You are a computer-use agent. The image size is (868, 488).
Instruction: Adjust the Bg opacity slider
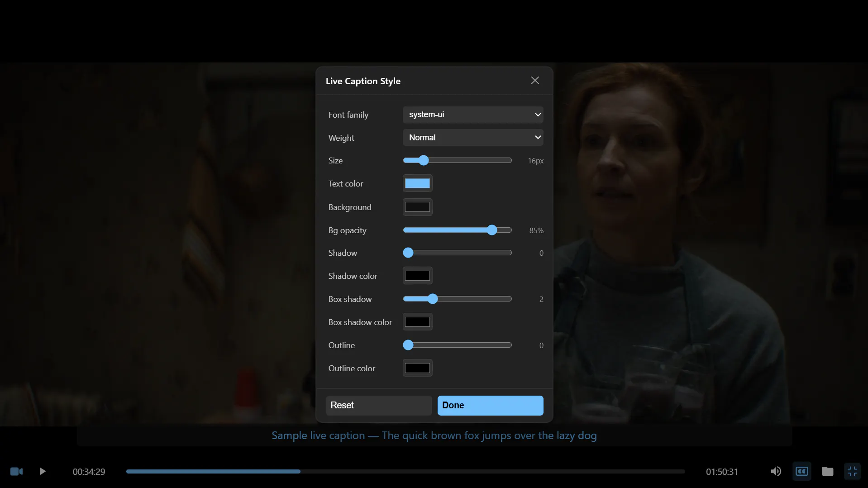pyautogui.click(x=457, y=230)
